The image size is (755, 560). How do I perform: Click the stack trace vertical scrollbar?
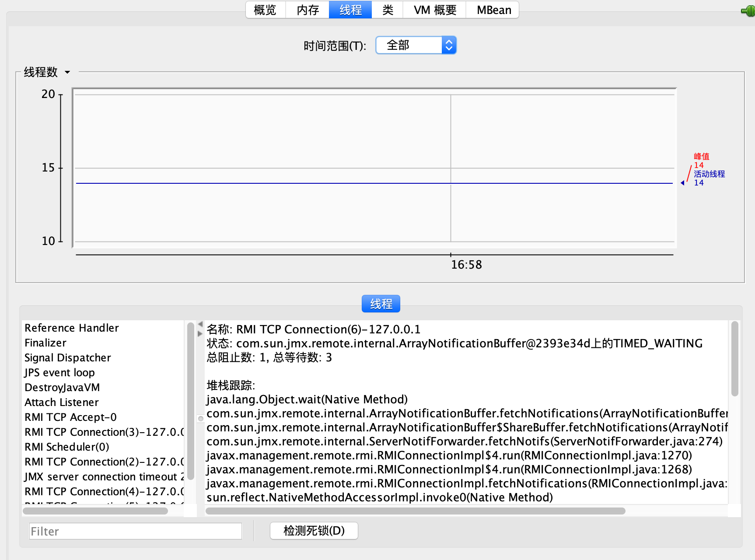pyautogui.click(x=734, y=359)
